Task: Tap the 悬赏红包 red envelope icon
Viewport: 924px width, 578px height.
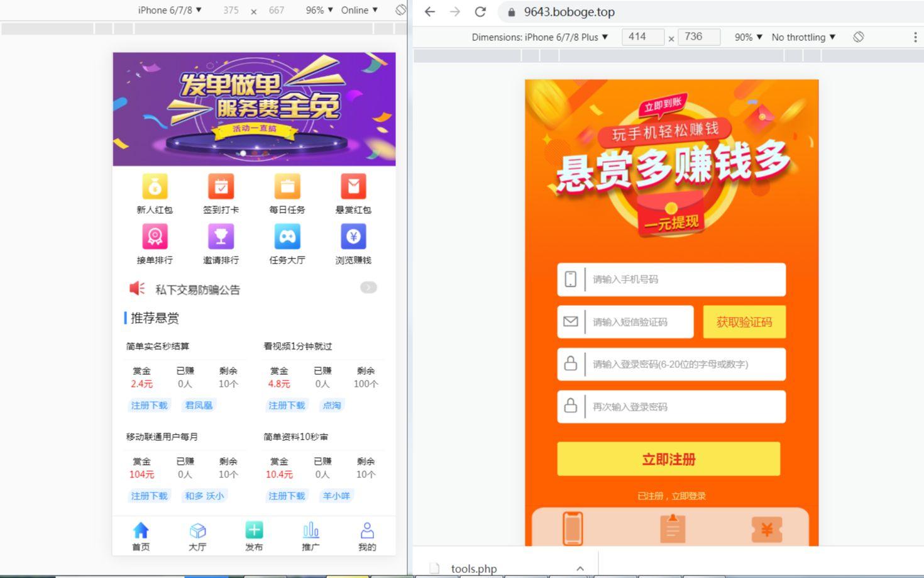Action: [x=353, y=187]
